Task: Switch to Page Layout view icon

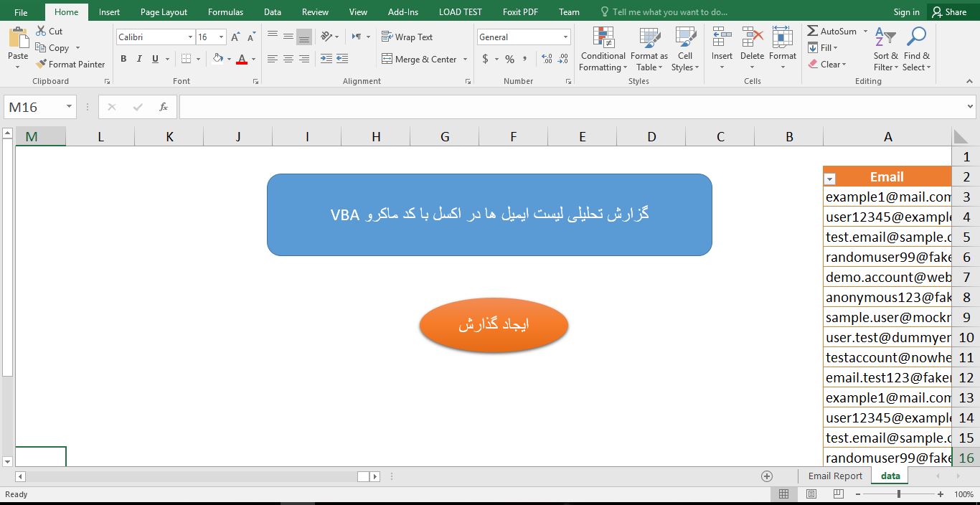Action: pos(811,494)
